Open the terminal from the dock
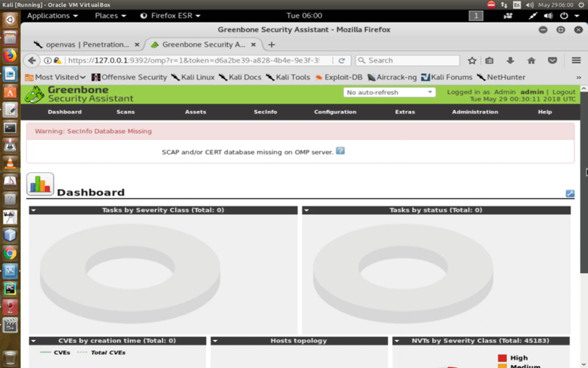The height and width of the screenshot is (368, 588). coord(10,128)
